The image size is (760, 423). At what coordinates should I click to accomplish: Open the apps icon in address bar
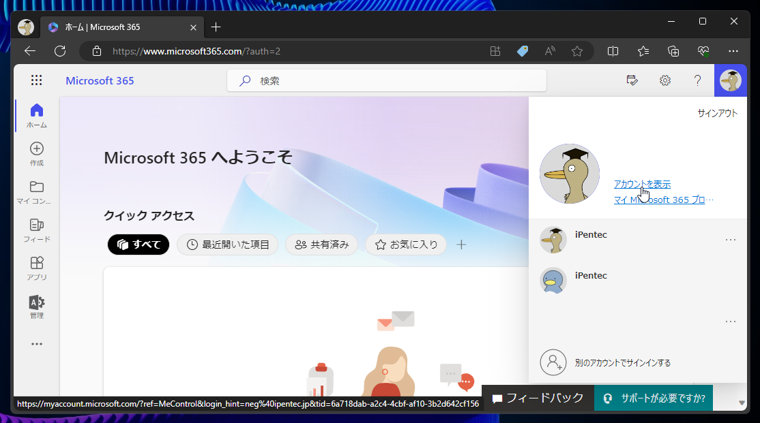[x=495, y=51]
